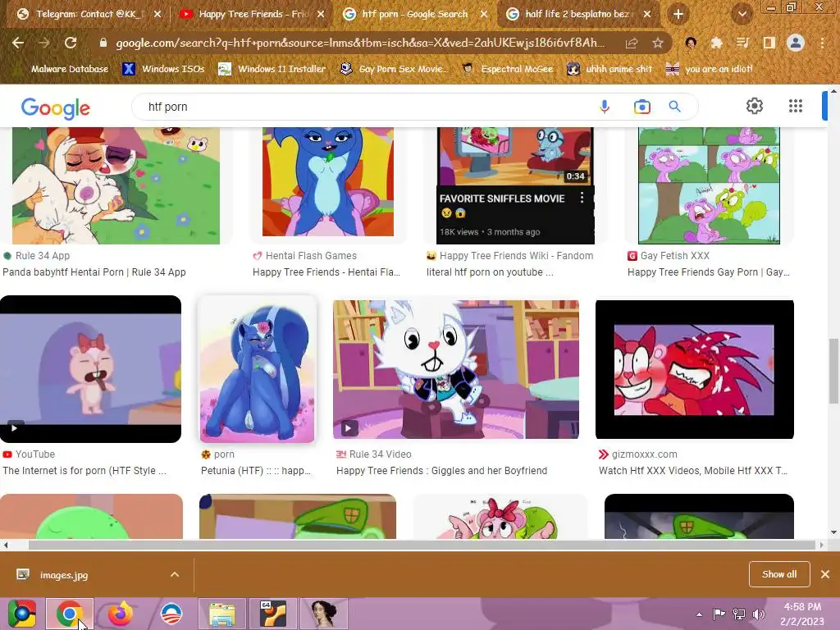Image resolution: width=840 pixels, height=630 pixels.
Task: Launch Firefox from the taskbar
Action: click(x=121, y=614)
